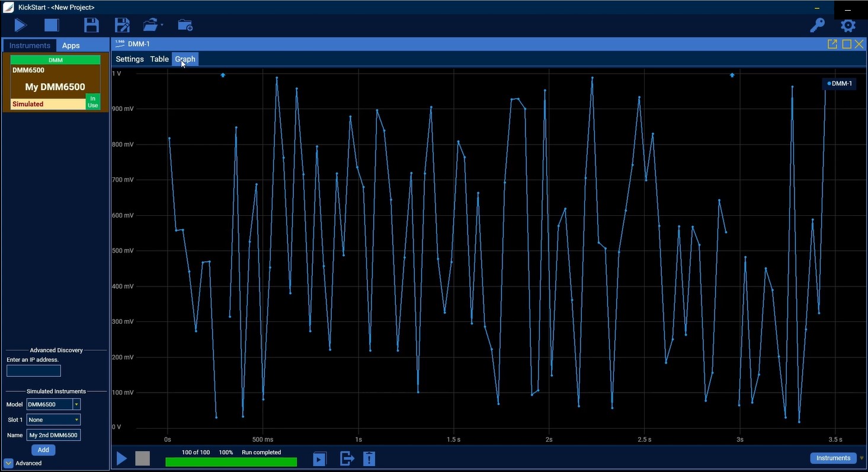Export data using the arrow-out icon
868x472 pixels.
tap(347, 458)
